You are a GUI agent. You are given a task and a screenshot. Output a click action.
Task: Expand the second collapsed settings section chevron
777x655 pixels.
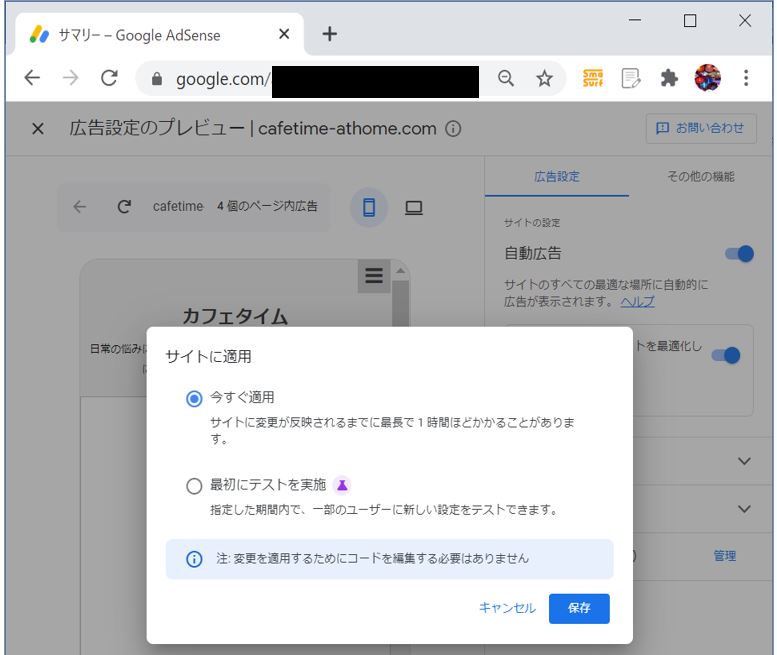coord(743,509)
